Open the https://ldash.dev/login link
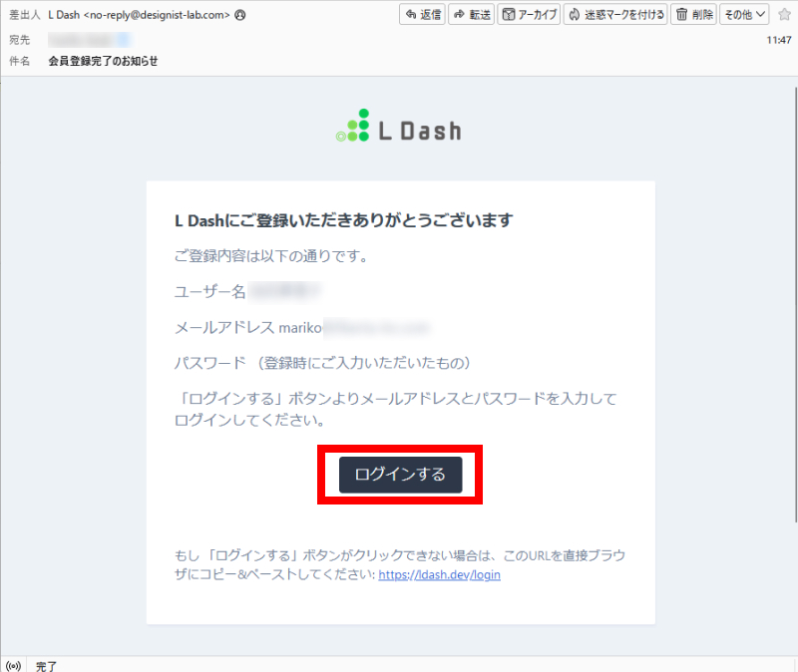 click(x=439, y=575)
